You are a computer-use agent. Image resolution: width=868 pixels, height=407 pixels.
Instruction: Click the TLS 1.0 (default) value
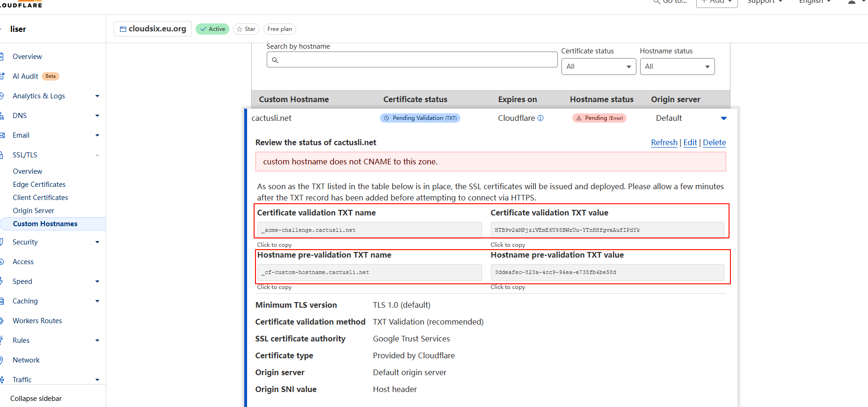click(401, 305)
